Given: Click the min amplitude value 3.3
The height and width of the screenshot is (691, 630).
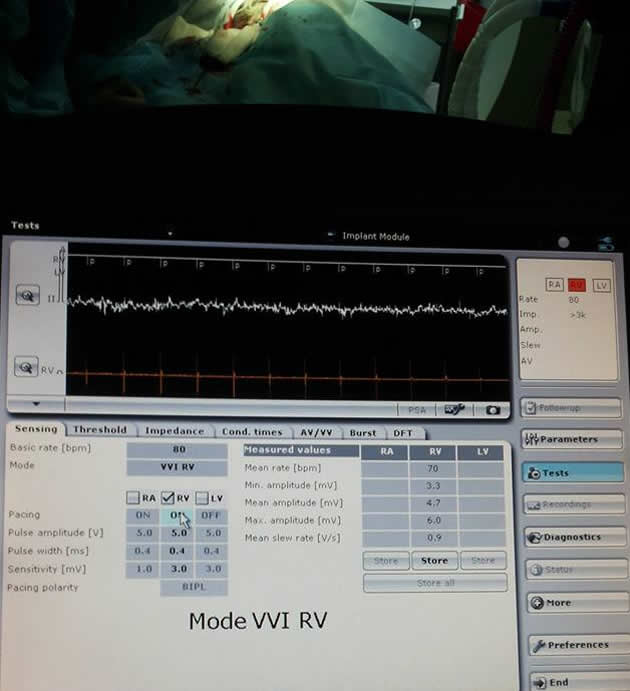Looking at the screenshot, I should pos(433,486).
